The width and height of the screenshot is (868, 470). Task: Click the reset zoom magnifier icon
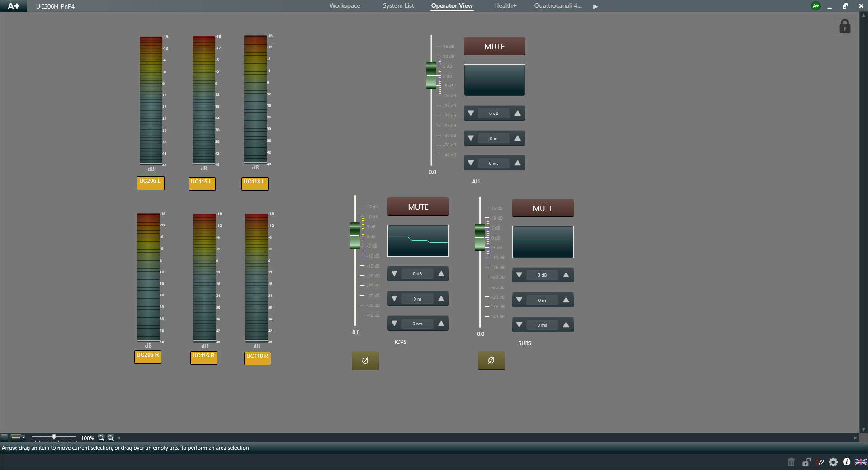click(x=101, y=438)
